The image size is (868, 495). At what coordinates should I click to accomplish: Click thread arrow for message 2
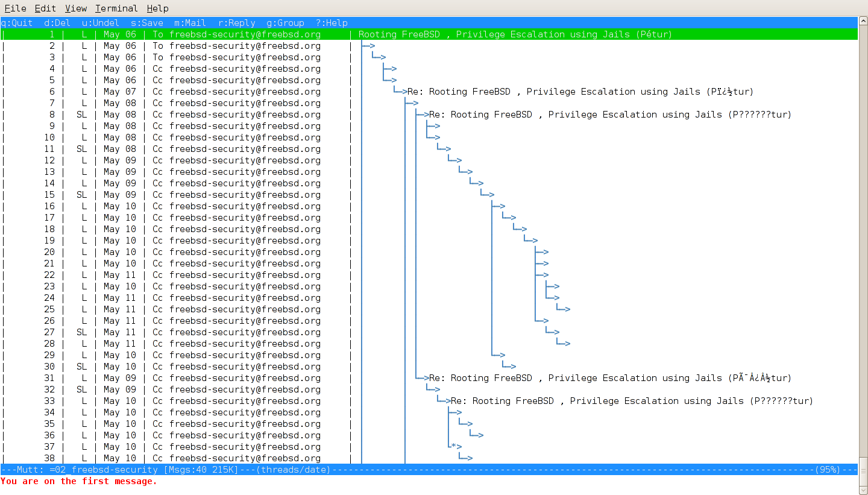point(369,46)
